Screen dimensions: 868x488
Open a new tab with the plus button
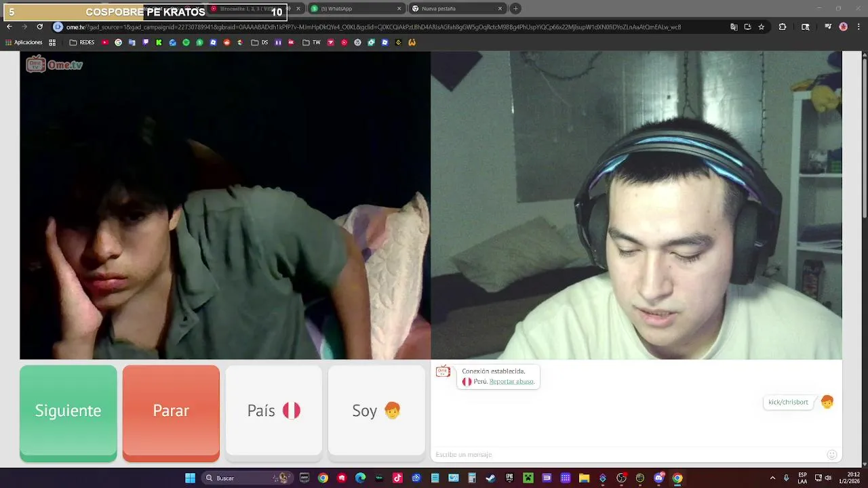pos(515,9)
